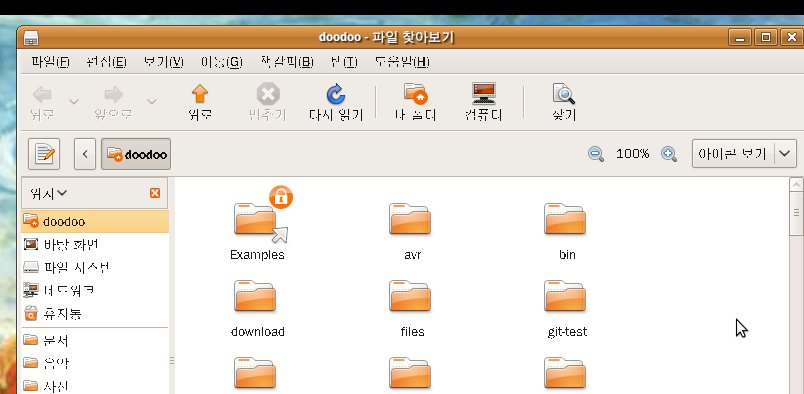Open the Tabs (T) menu

point(344,62)
